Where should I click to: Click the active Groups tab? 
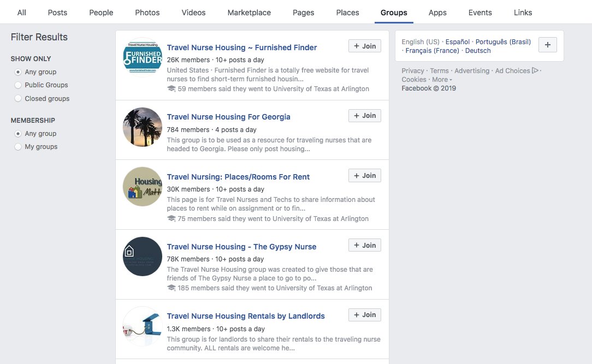coord(394,13)
